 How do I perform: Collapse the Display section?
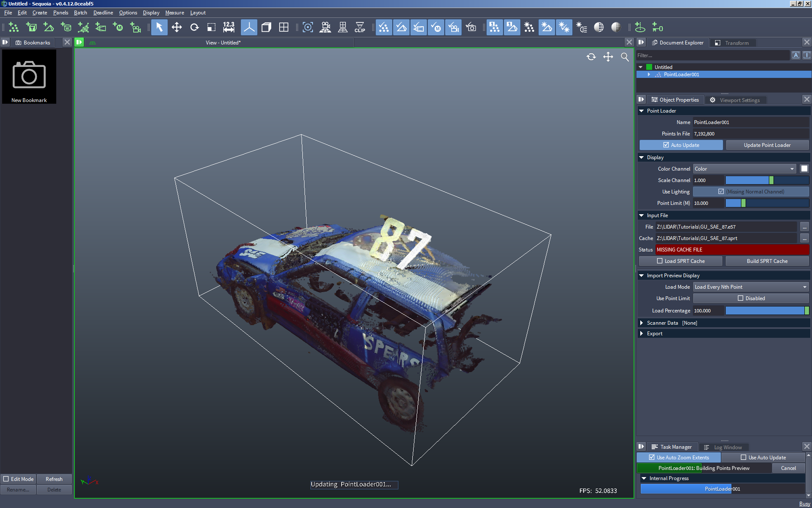click(642, 157)
